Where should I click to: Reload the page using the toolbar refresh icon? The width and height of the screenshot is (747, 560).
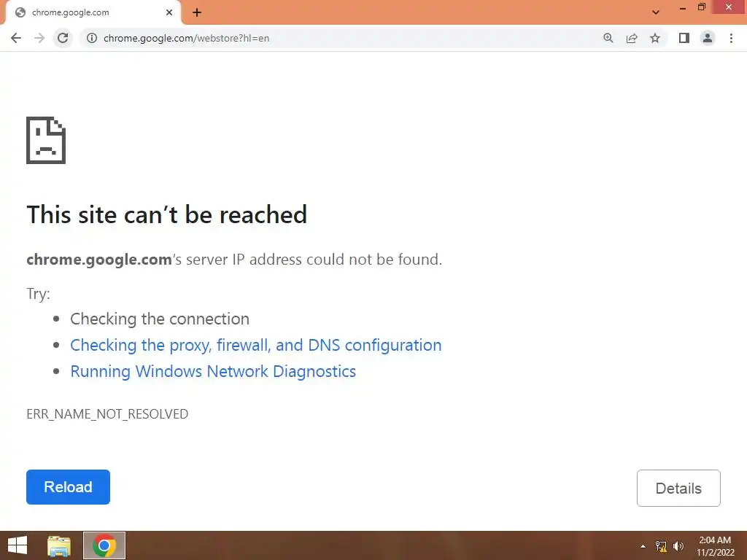[63, 38]
